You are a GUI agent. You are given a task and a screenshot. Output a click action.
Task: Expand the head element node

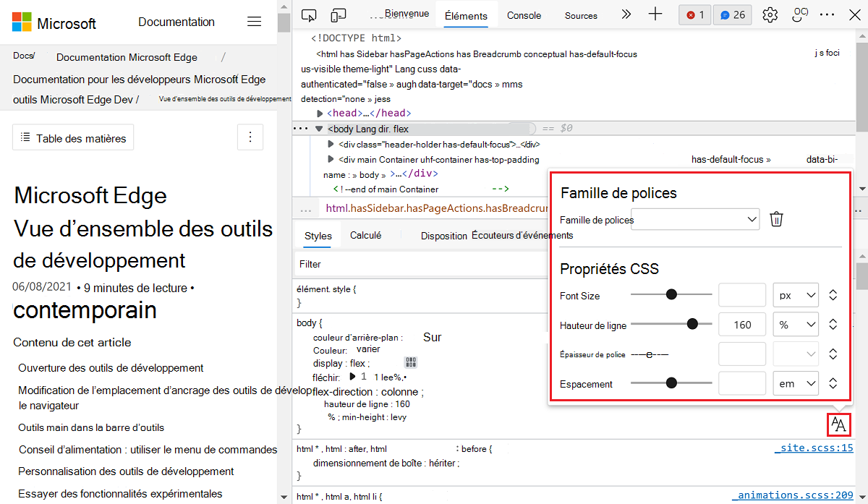pyautogui.click(x=320, y=114)
